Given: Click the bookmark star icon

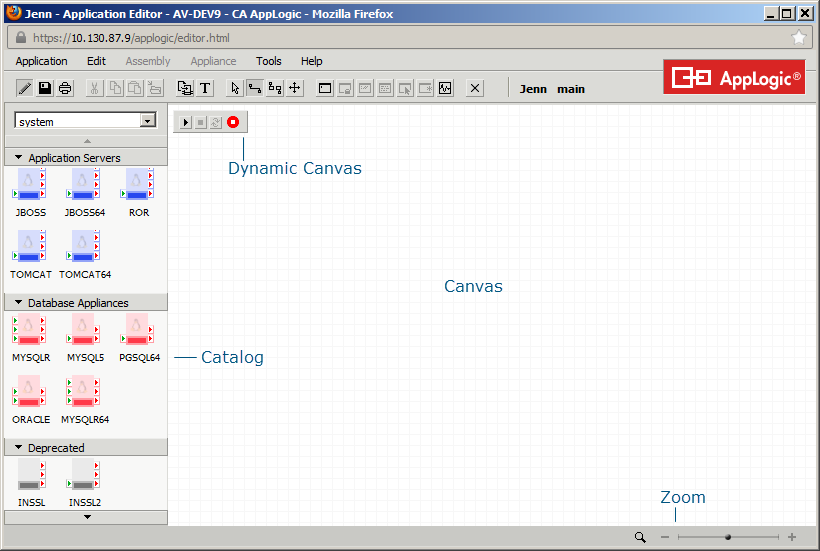Looking at the screenshot, I should pyautogui.click(x=799, y=38).
